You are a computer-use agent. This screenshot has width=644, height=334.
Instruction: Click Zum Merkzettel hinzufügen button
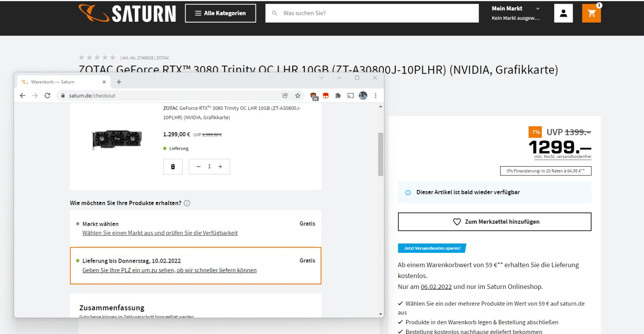[x=495, y=222]
